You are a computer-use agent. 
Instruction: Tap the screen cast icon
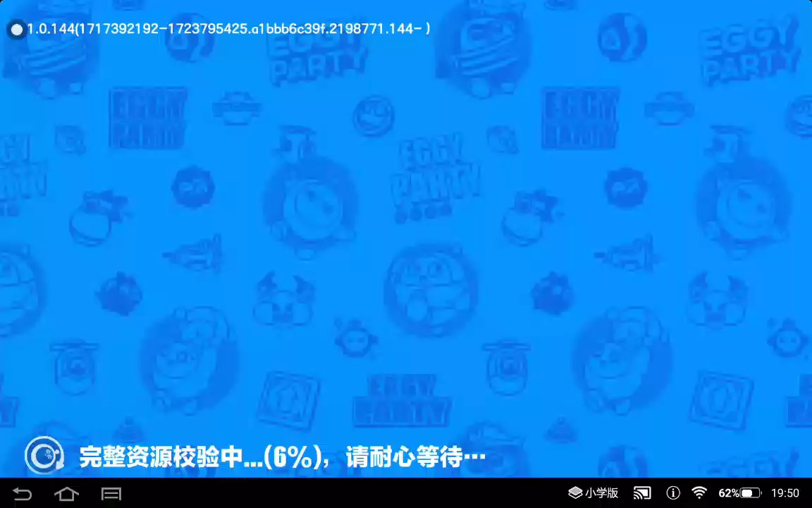[x=642, y=492]
